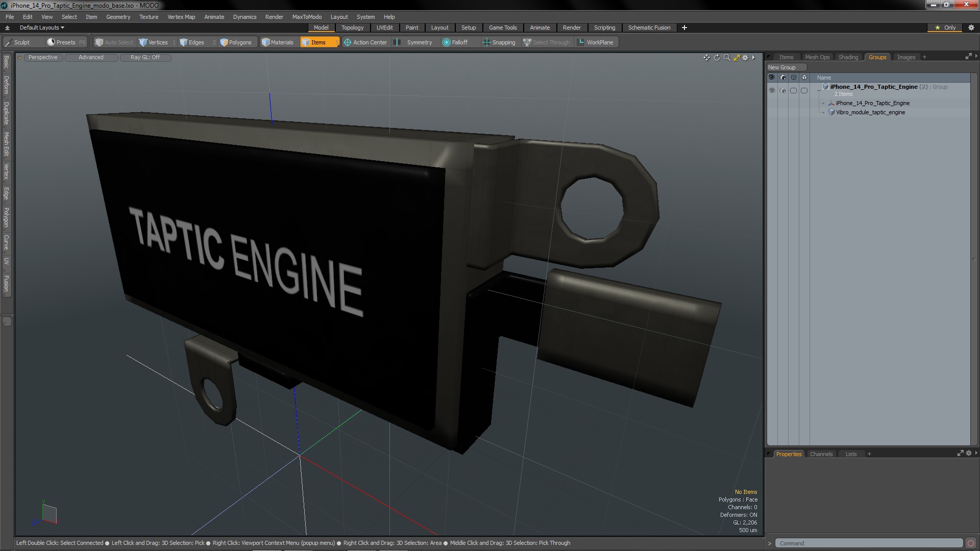
Task: Select the iPhone_14_Pro_Taptic_Engine locator item
Action: 872,103
